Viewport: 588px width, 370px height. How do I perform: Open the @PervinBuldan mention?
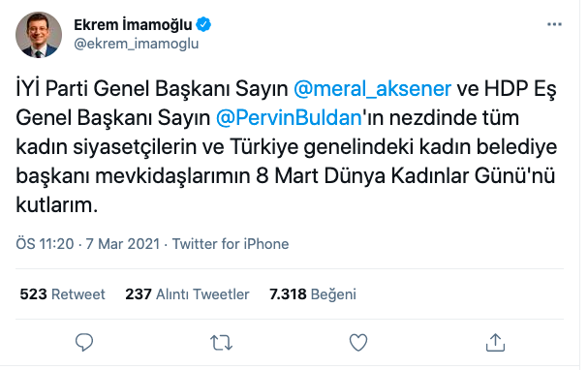(x=289, y=118)
